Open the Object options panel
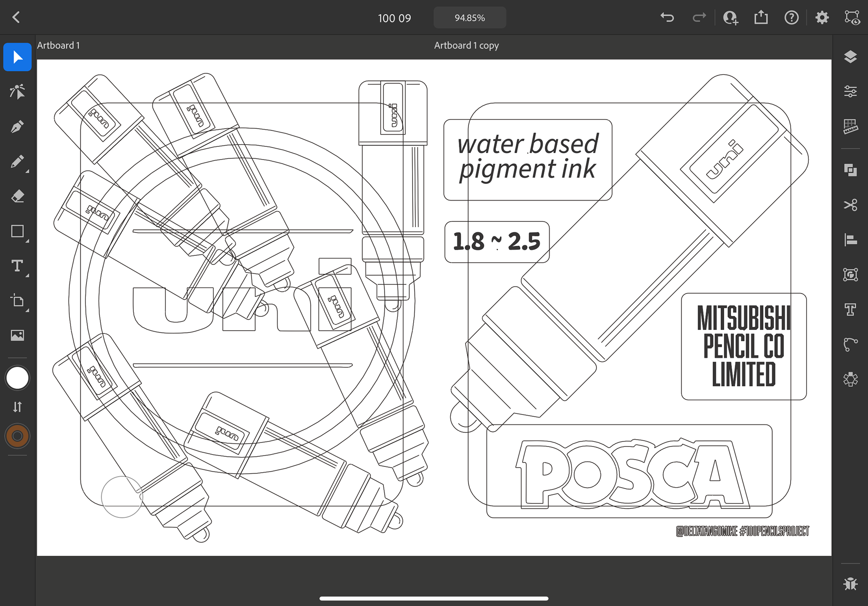The image size is (868, 606). pos(850,274)
